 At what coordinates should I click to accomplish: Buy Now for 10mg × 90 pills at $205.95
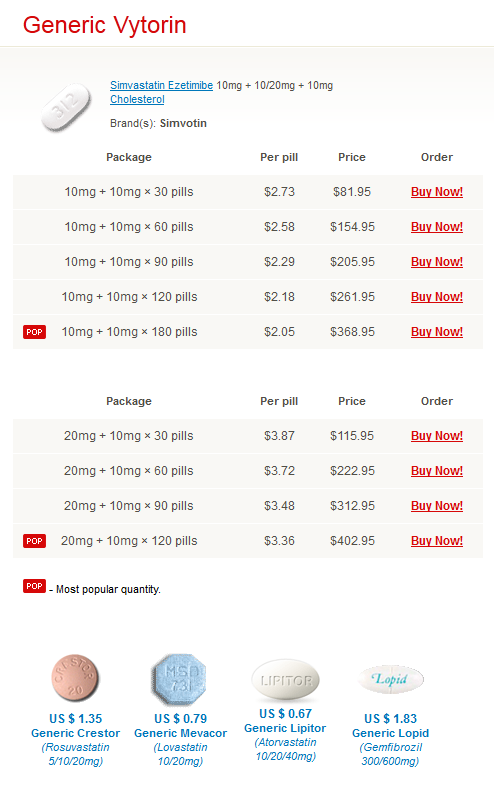(436, 262)
